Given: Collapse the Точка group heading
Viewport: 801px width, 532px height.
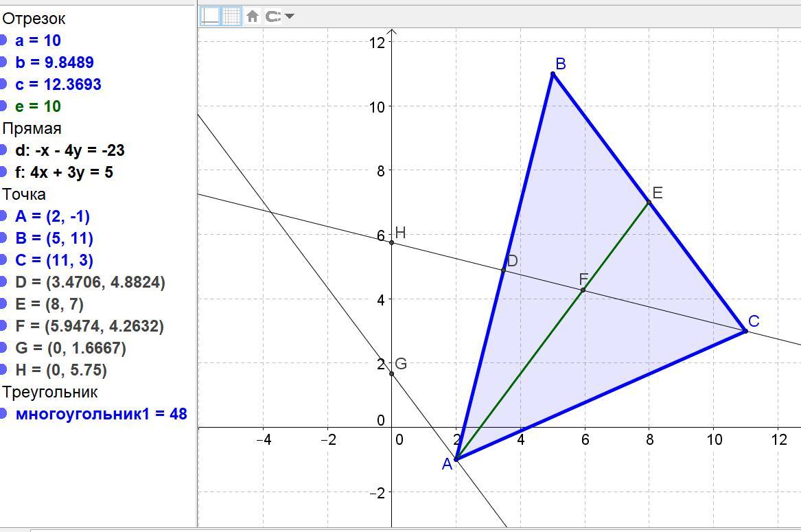Looking at the screenshot, I should [x=24, y=194].
